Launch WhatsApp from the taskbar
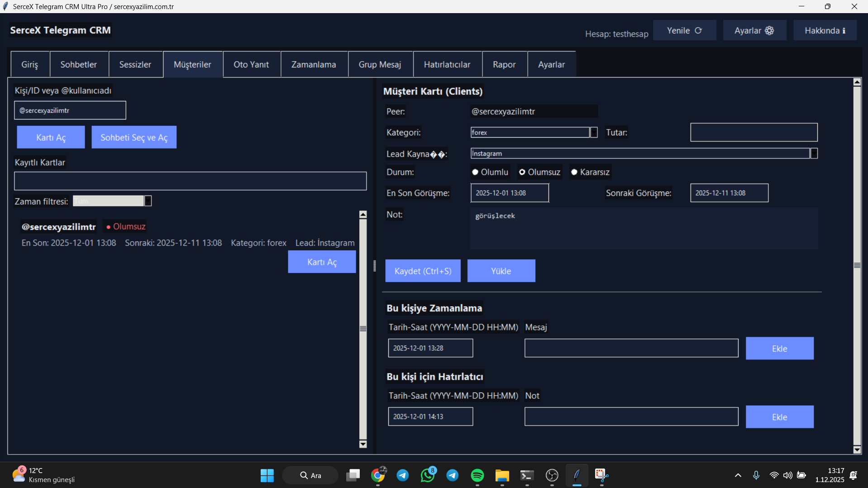This screenshot has width=868, height=488. coord(427,475)
